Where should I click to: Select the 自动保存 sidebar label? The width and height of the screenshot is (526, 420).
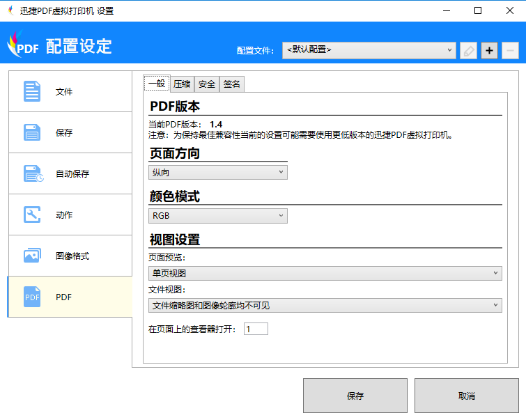pos(72,173)
